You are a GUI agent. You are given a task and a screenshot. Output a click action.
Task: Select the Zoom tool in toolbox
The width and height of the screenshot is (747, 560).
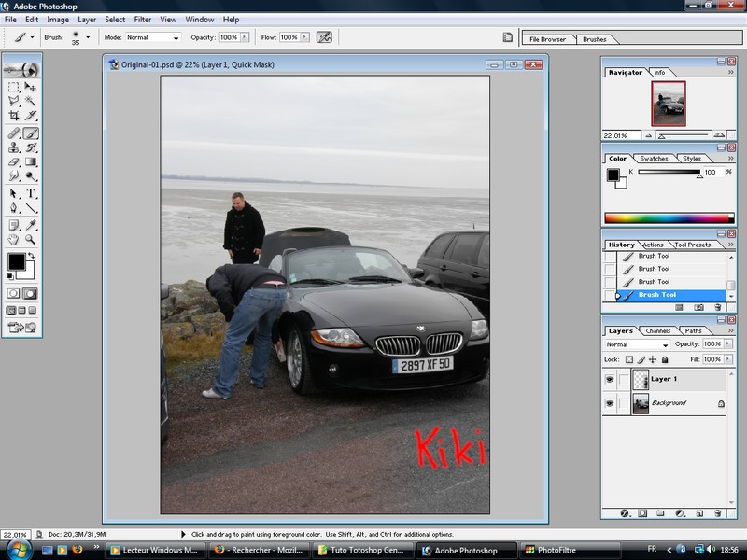coord(31,239)
